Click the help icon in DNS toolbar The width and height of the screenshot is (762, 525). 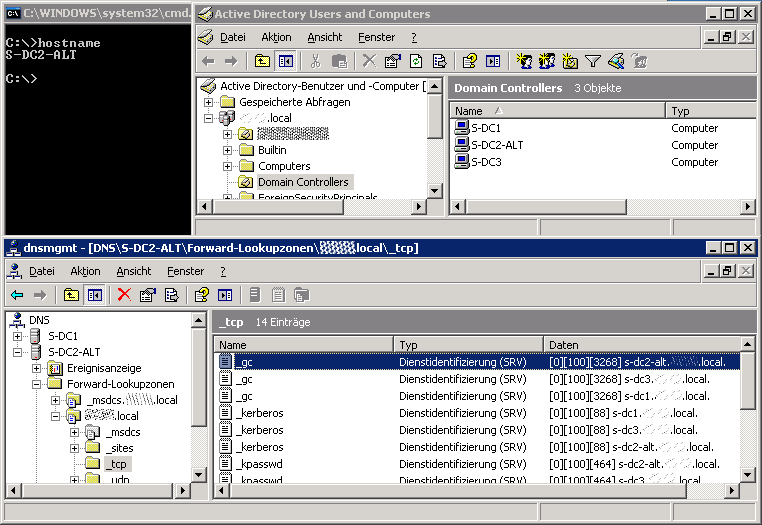[x=201, y=294]
